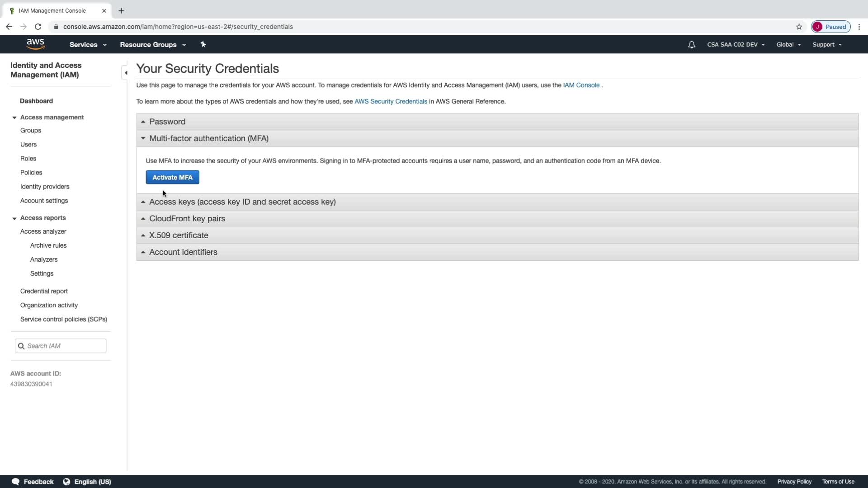This screenshot has width=868, height=488.
Task: Expand Access keys section
Action: tap(242, 202)
